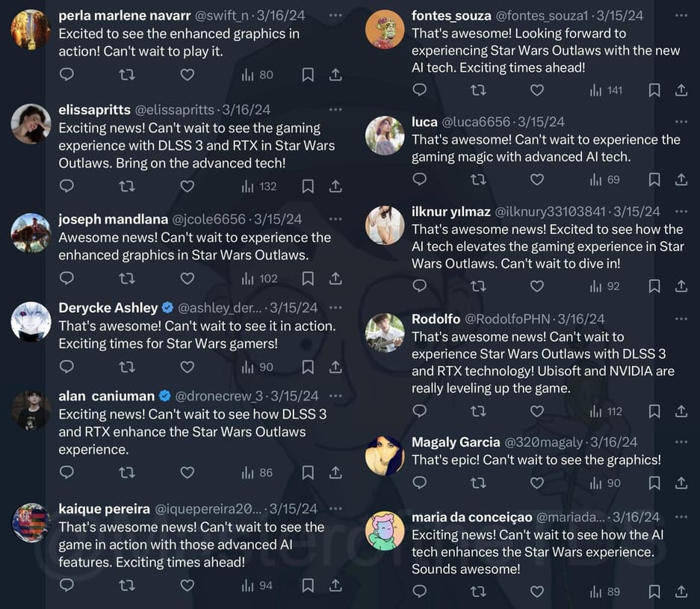Retweet Magaly Garcia's tweet

click(x=478, y=483)
